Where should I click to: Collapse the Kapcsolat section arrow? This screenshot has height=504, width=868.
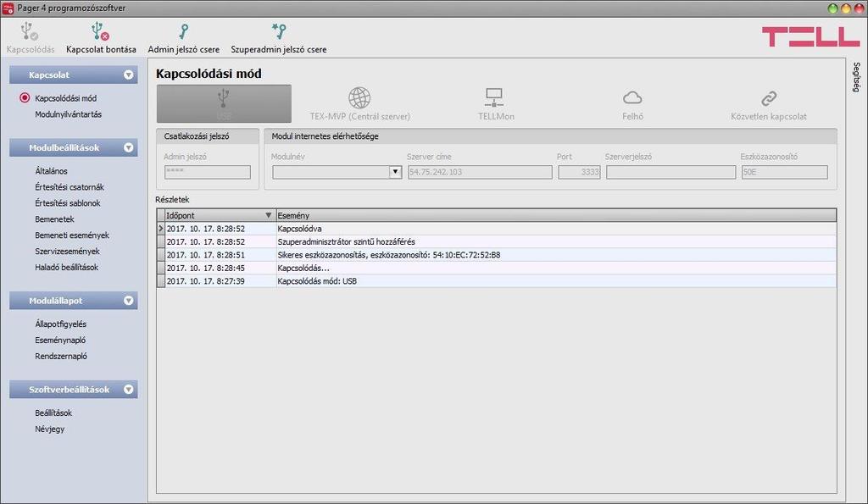tap(129, 75)
